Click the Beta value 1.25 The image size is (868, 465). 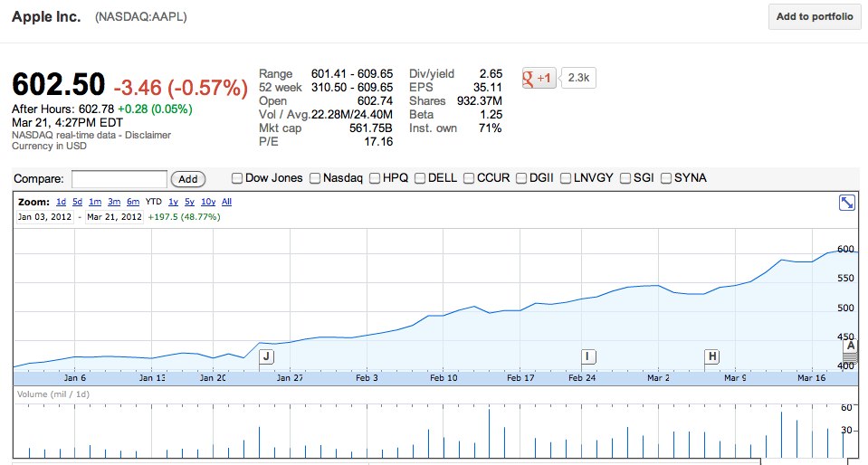point(491,115)
